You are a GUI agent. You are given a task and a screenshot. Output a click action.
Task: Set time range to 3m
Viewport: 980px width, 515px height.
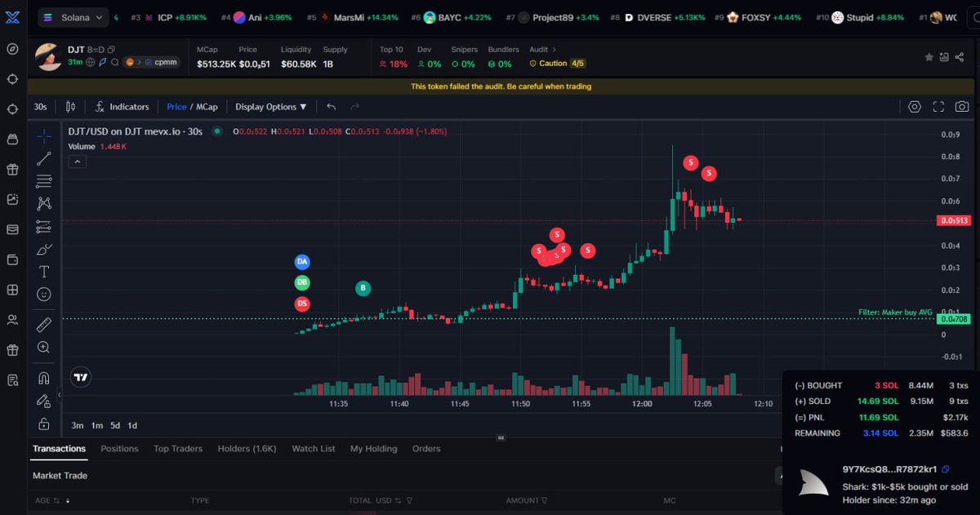tap(78, 425)
